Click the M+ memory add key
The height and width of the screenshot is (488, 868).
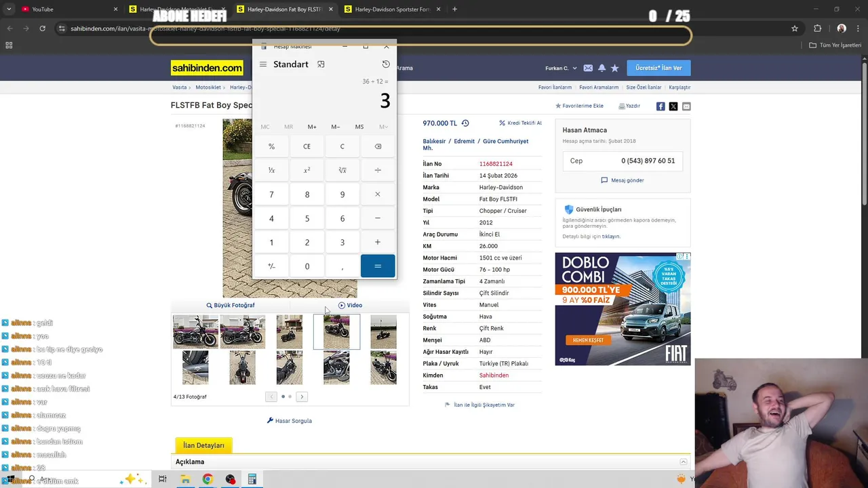[x=312, y=127]
